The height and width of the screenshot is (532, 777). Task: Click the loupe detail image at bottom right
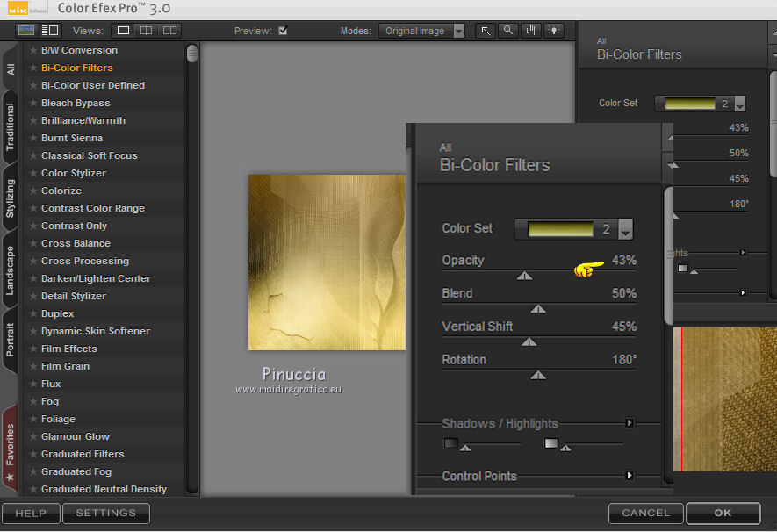(x=725, y=399)
